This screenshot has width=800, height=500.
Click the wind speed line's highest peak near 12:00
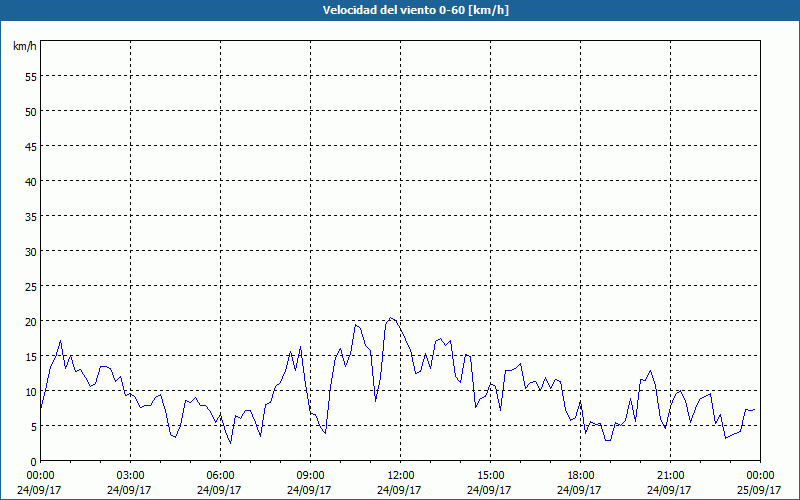click(390, 318)
